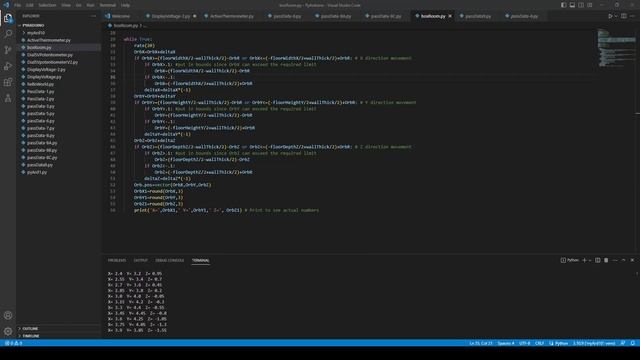Viewport: 640px width, 360px height.
Task: Click the notifications bell in status bar
Action: pyautogui.click(x=632, y=343)
